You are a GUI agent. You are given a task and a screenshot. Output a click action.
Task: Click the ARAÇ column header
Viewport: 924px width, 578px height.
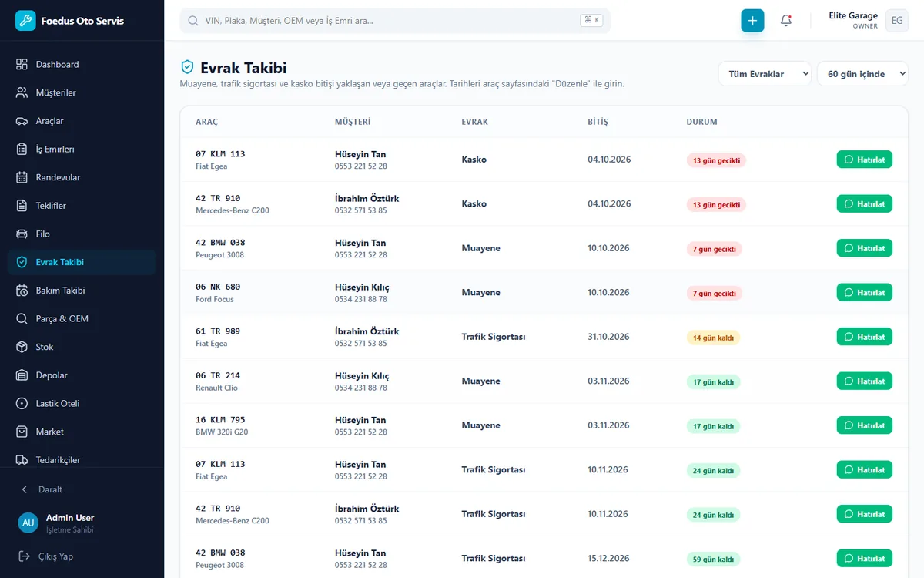[206, 122]
